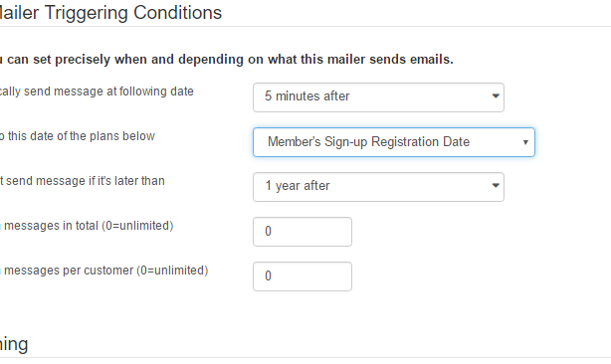
Task: Click the "0" value in the messages in total box
Action: (x=268, y=232)
